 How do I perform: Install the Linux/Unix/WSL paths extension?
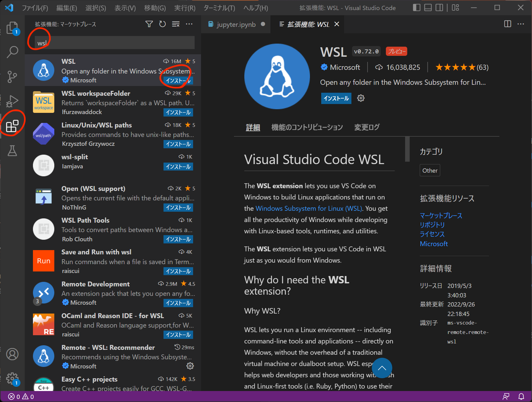point(178,144)
